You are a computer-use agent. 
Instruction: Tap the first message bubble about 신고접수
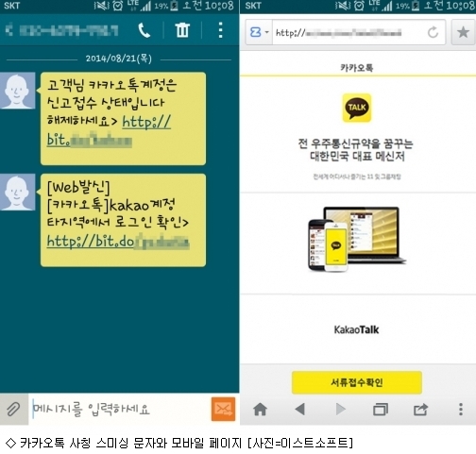pyautogui.click(x=123, y=118)
